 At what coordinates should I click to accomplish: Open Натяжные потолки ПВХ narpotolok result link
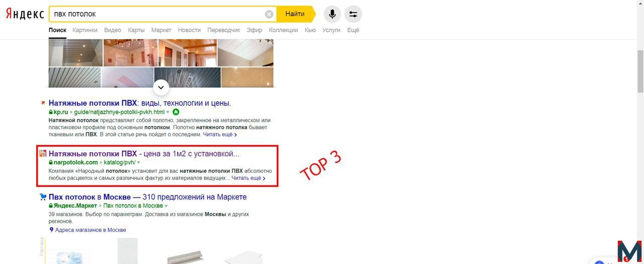(144, 154)
